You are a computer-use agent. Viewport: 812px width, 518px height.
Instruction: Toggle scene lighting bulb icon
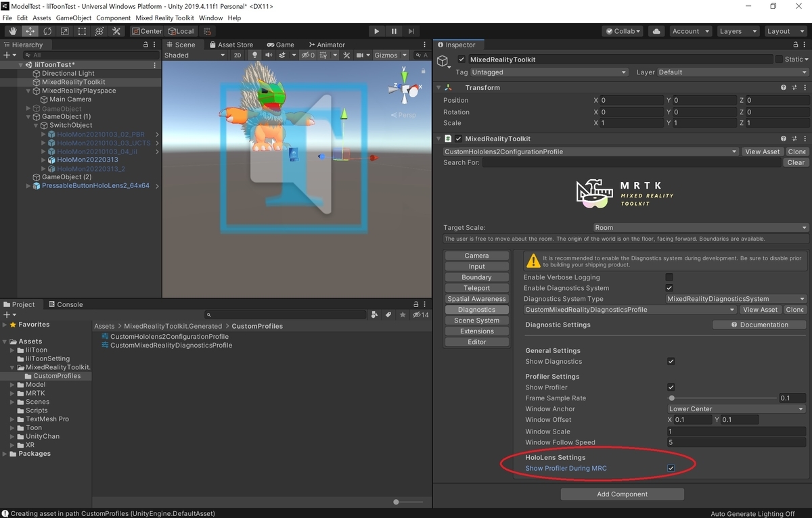(255, 55)
